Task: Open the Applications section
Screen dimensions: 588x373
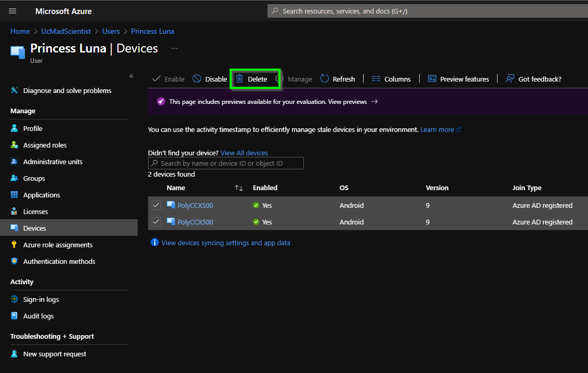Action: pos(42,195)
